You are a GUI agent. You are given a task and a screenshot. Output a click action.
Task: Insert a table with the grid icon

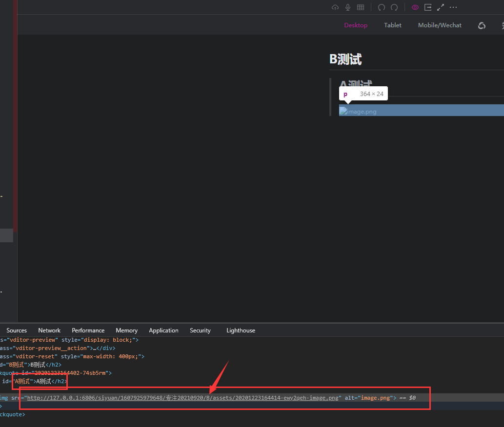tap(361, 7)
